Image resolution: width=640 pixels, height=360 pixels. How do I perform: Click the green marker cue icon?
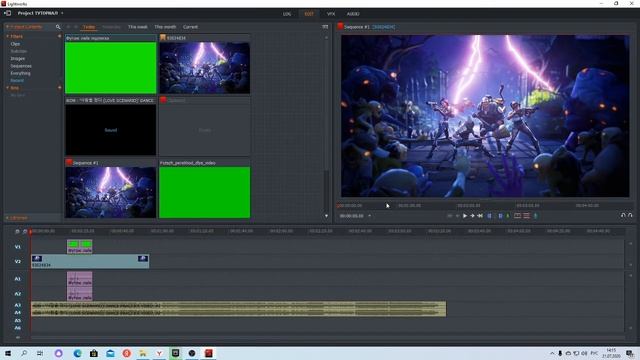pyautogui.click(x=508, y=216)
